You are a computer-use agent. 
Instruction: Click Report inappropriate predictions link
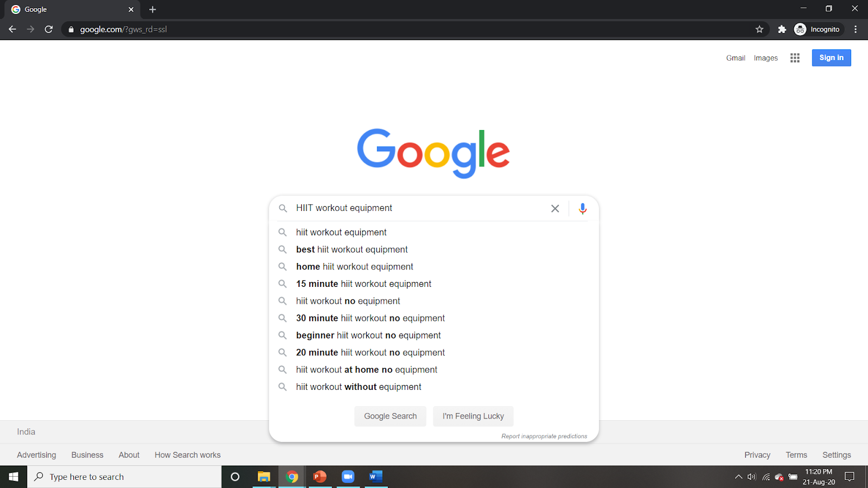click(544, 436)
